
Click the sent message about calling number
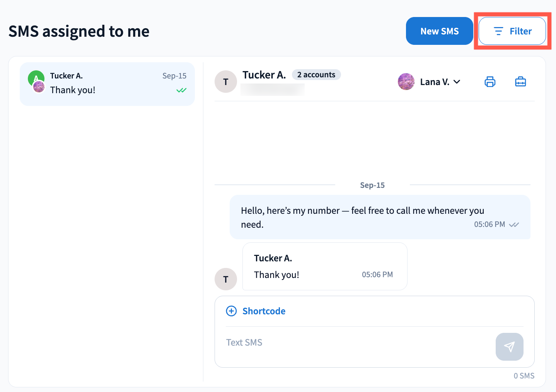pyautogui.click(x=362, y=217)
